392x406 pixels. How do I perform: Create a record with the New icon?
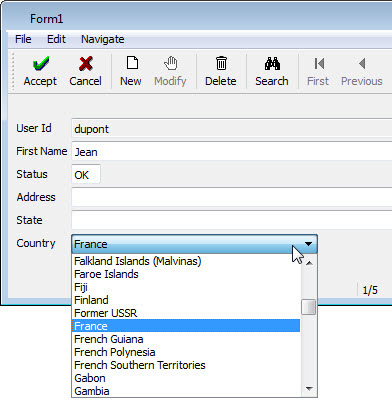pos(132,63)
